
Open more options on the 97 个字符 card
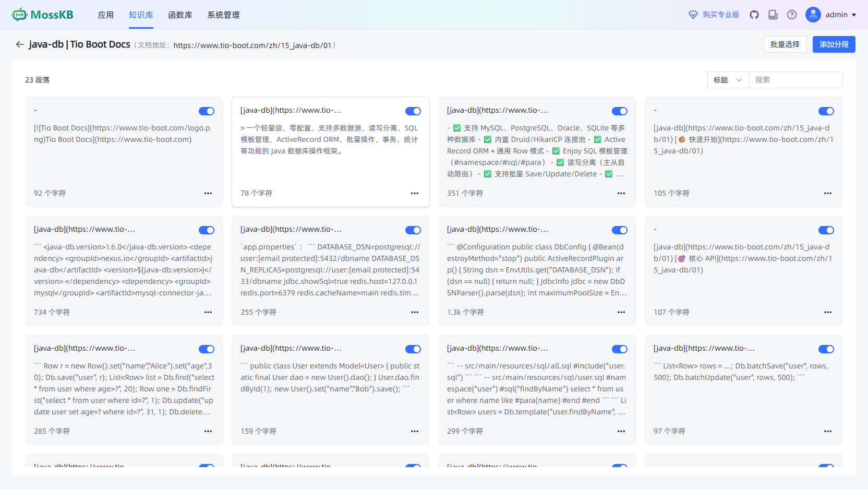tap(828, 431)
